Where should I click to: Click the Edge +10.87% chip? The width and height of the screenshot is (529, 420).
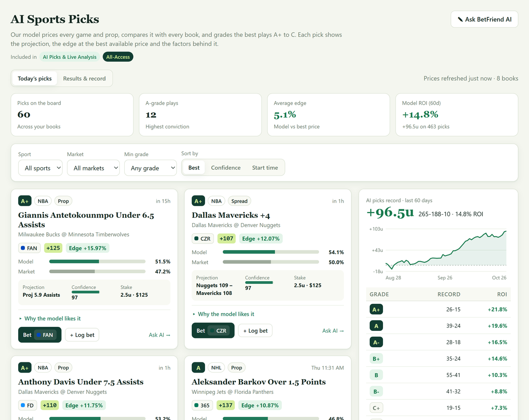(260, 405)
